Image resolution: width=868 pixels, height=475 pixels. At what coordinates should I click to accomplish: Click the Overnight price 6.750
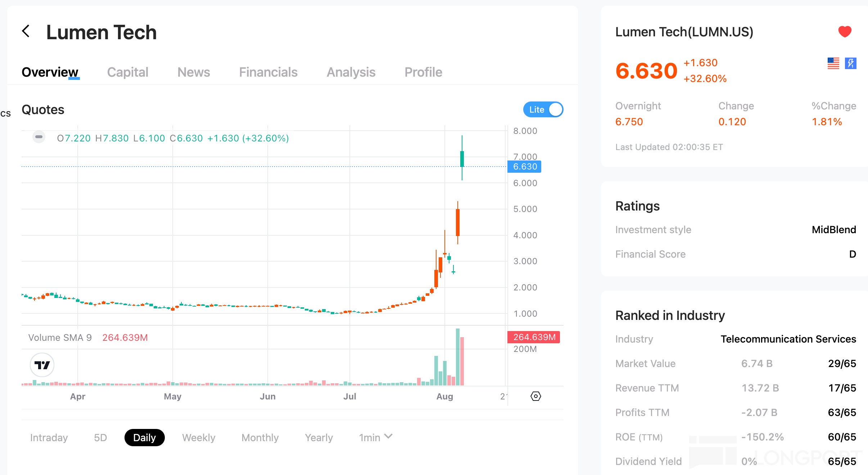click(629, 122)
